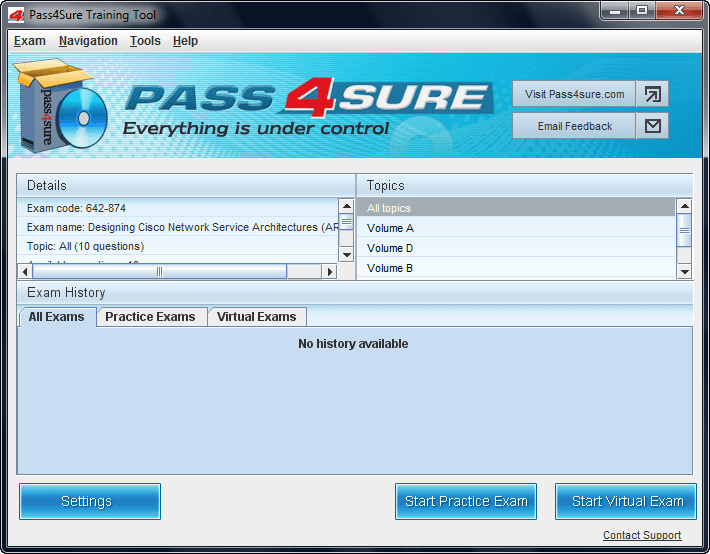Viewport: 710px width, 554px height.
Task: Click the Details panel header
Action: [186, 185]
